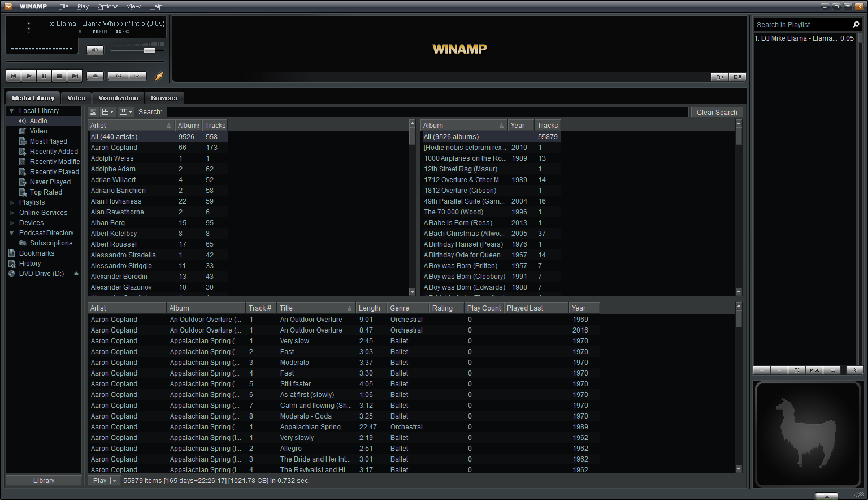Image resolution: width=868 pixels, height=500 pixels.
Task: Select album A Boy was Born (Britten)
Action: click(491, 266)
